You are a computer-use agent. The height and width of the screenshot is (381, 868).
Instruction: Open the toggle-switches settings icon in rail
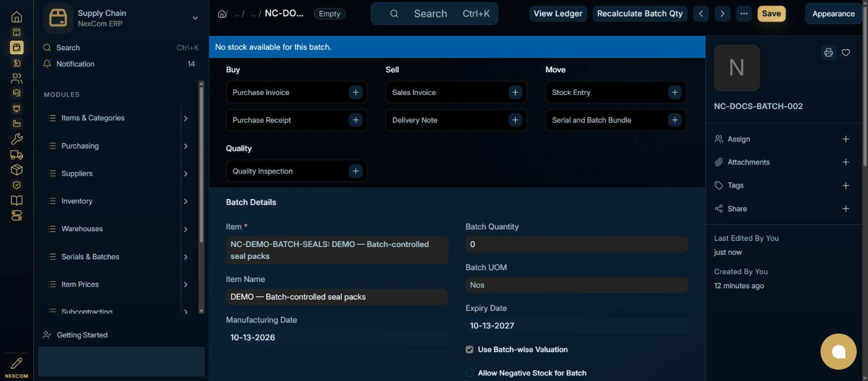[16, 215]
